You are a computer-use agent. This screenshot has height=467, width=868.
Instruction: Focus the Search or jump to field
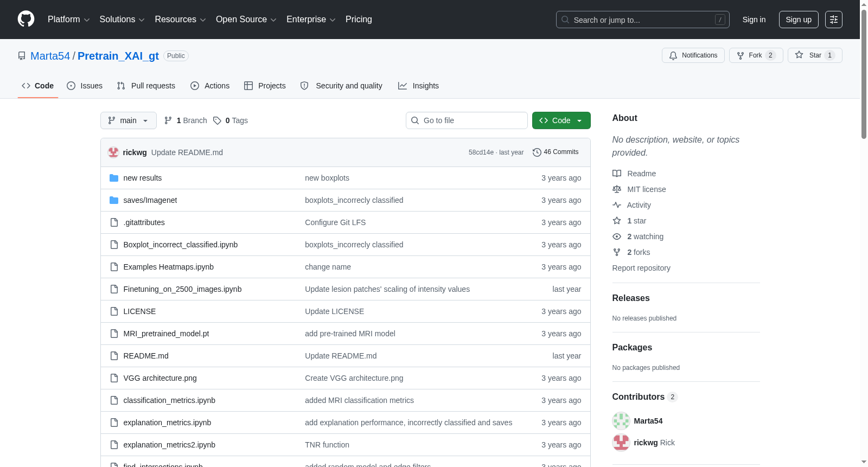(x=643, y=20)
